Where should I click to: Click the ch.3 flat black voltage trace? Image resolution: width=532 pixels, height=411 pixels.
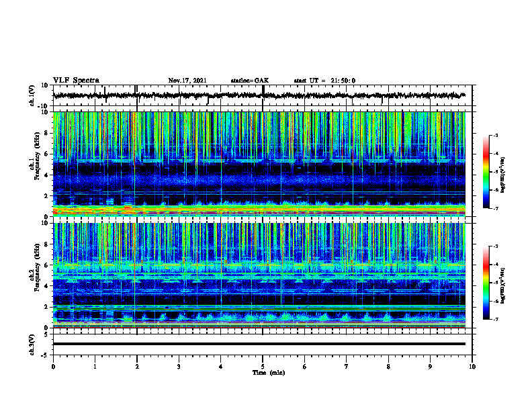click(259, 344)
